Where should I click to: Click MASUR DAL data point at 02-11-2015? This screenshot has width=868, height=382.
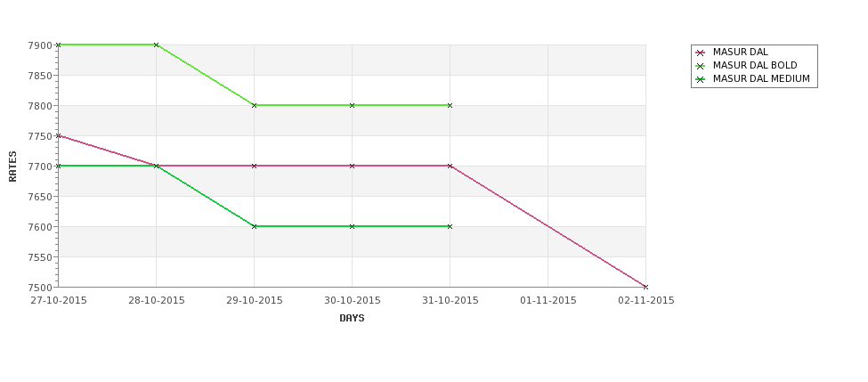[x=645, y=287]
